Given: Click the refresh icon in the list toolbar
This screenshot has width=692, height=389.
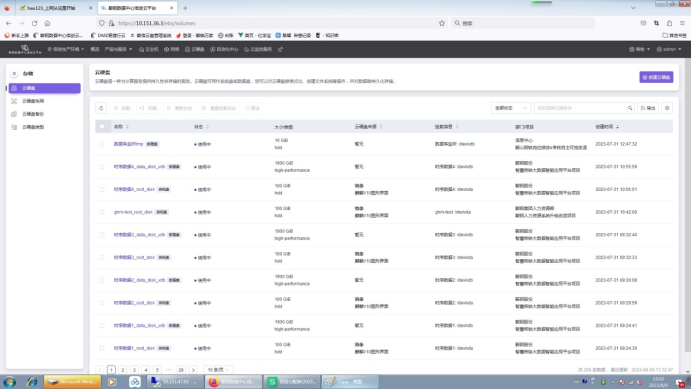Looking at the screenshot, I should [x=101, y=108].
